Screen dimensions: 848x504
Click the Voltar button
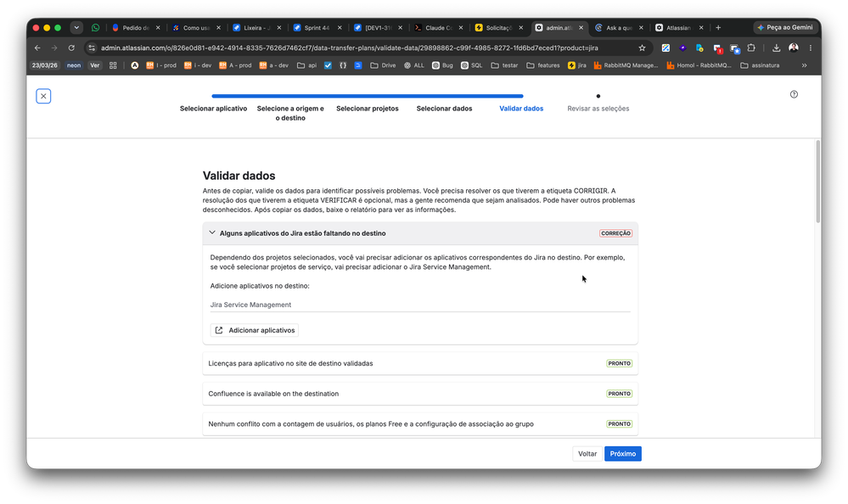(587, 454)
